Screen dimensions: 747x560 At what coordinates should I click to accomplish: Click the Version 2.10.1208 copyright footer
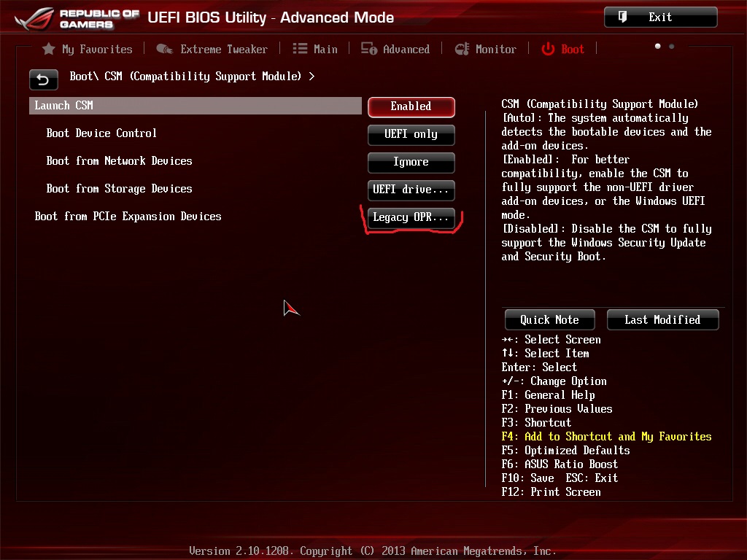(x=373, y=551)
